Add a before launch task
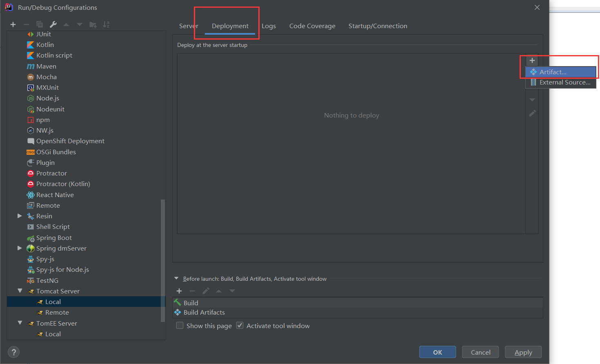The width and height of the screenshot is (600, 364). (179, 291)
